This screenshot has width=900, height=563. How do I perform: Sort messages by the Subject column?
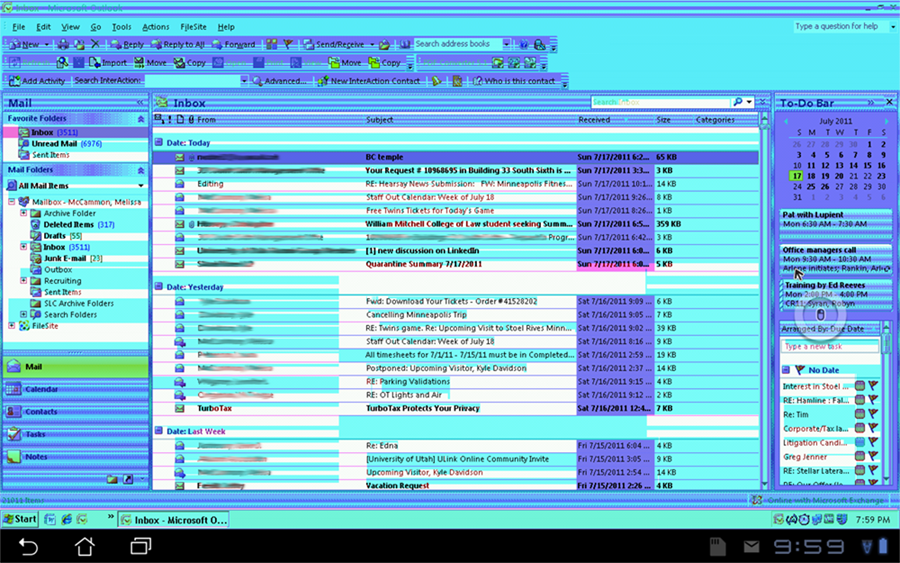pos(470,120)
